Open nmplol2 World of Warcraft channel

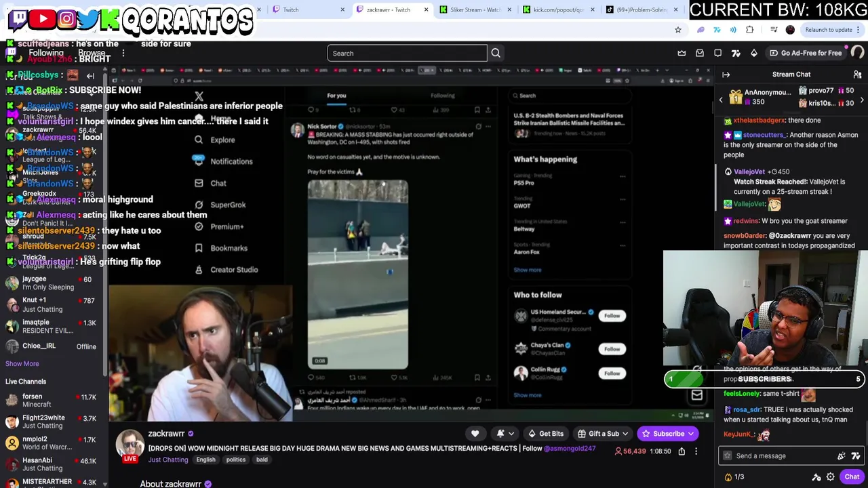pos(53,443)
